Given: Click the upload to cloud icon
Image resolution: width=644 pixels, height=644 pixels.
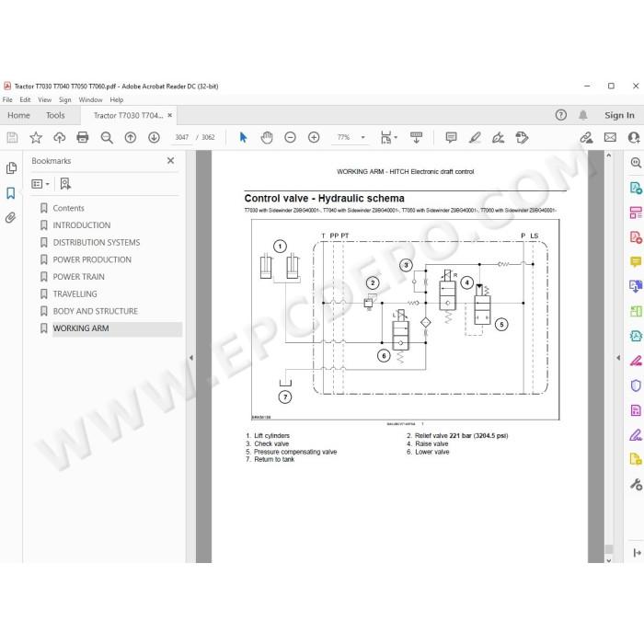Looking at the screenshot, I should point(60,137).
